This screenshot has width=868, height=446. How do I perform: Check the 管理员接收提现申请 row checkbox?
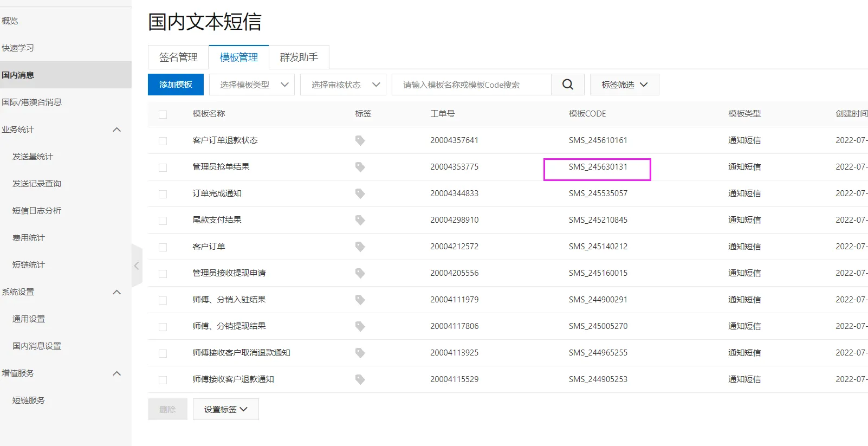pos(163,274)
